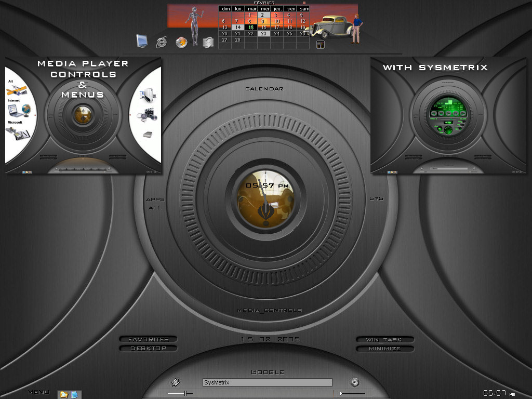Click the WIN_TASK button
The image size is (532, 399).
coord(385,340)
